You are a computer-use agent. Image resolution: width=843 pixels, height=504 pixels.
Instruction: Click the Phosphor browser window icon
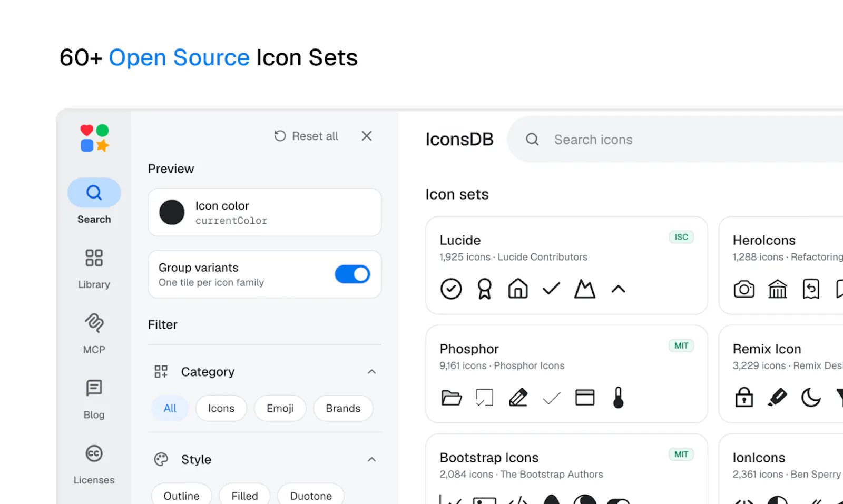point(585,398)
